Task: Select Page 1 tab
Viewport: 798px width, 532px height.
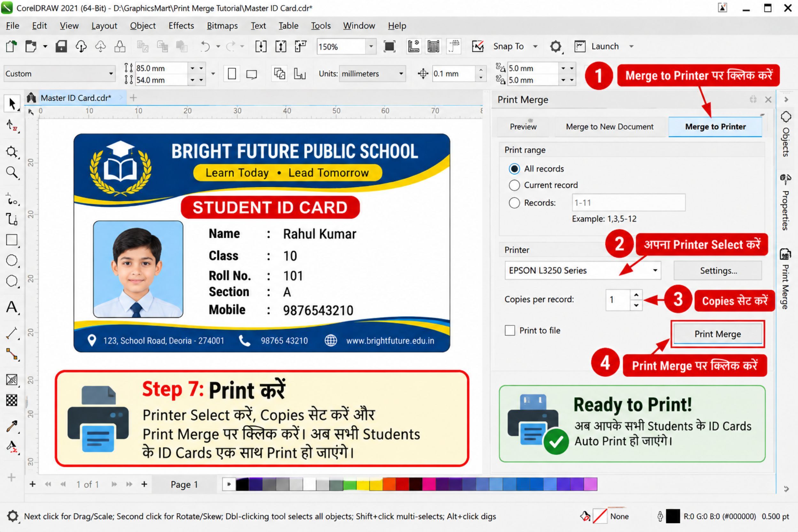Action: click(x=184, y=484)
